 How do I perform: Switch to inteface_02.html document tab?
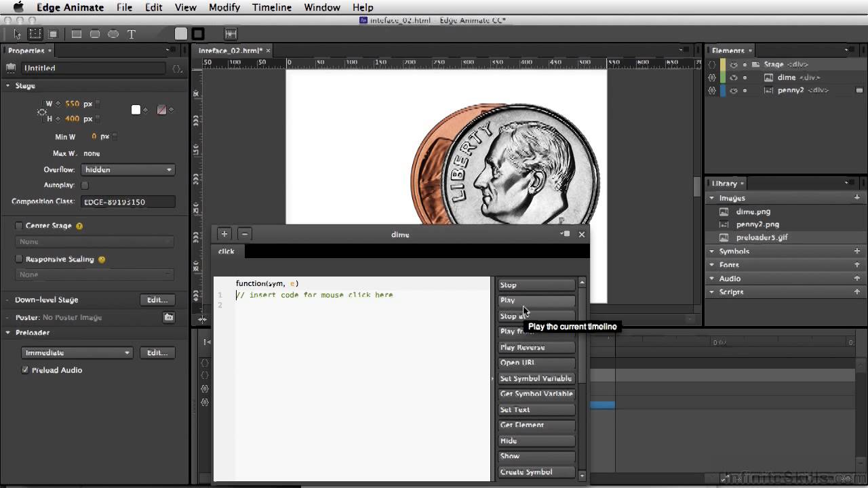point(231,51)
